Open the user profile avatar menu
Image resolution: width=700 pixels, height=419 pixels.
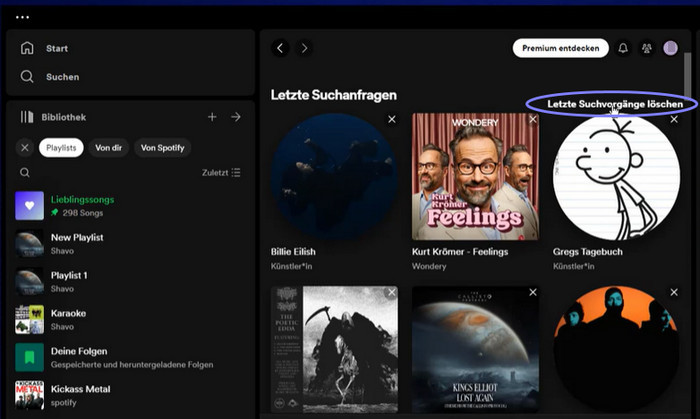pyautogui.click(x=670, y=48)
